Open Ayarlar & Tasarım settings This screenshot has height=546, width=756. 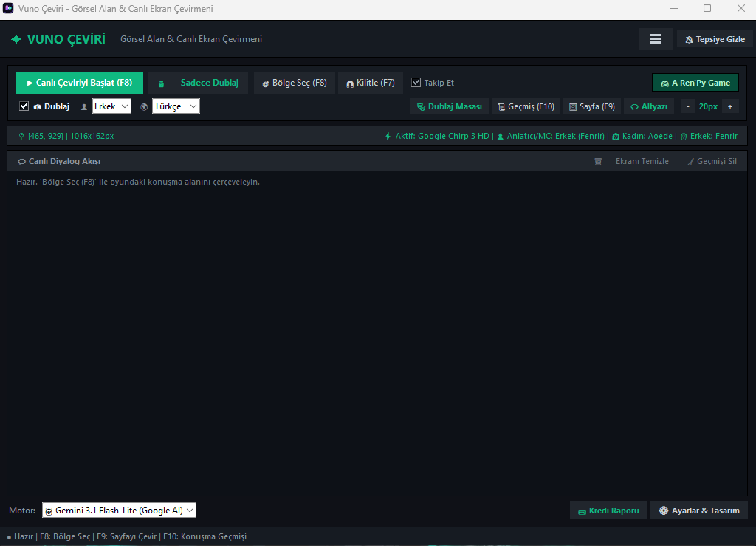(x=699, y=511)
